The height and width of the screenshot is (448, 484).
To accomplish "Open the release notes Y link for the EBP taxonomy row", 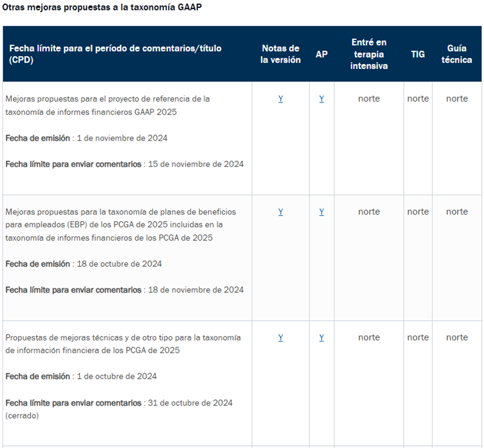I will pyautogui.click(x=281, y=212).
